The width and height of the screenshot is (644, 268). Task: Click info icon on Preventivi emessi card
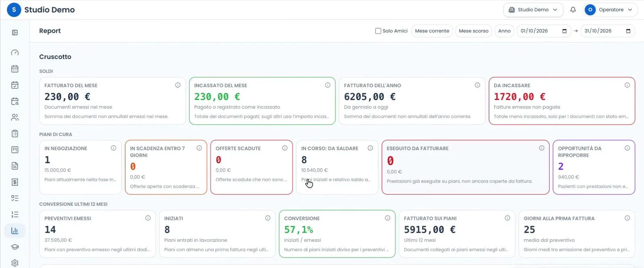tap(148, 218)
